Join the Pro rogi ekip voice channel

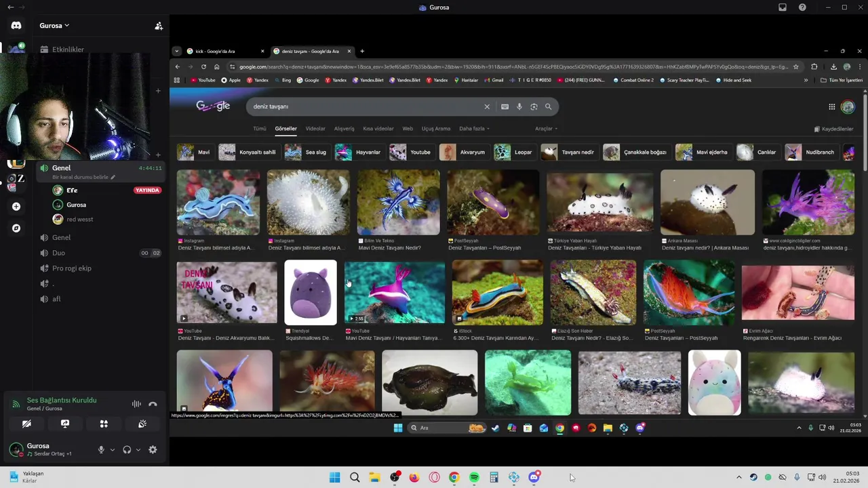pos(71,268)
